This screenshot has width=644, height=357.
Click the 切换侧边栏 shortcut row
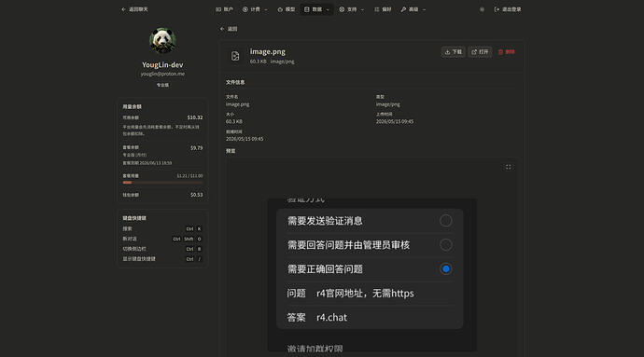162,249
